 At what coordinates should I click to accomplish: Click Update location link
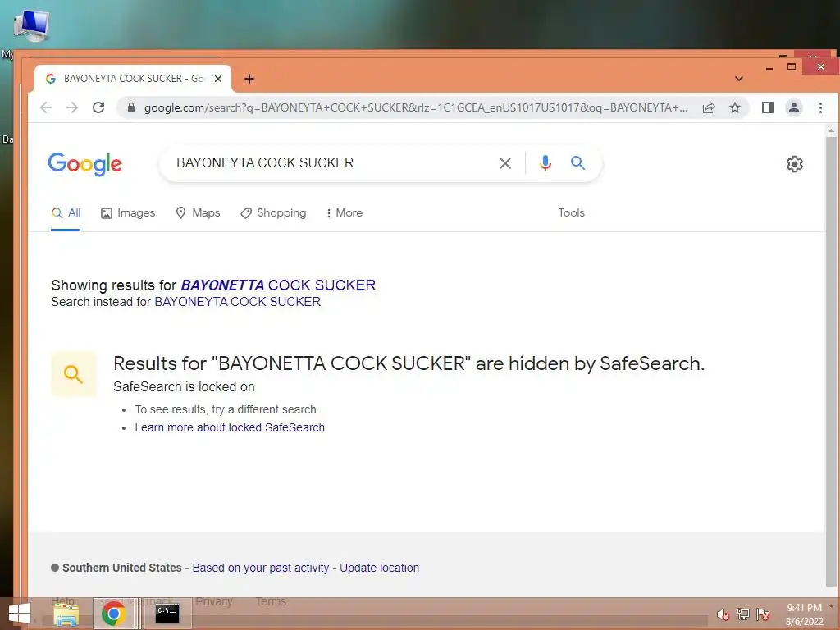[x=379, y=568]
